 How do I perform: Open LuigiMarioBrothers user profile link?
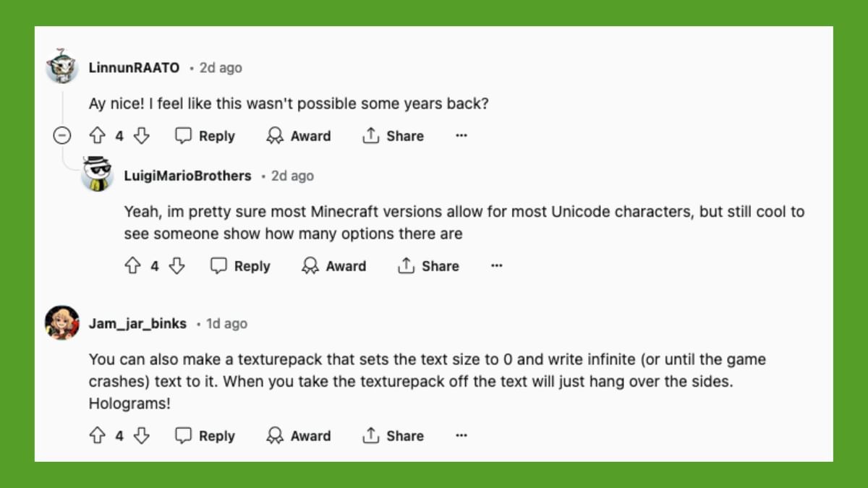click(x=187, y=176)
